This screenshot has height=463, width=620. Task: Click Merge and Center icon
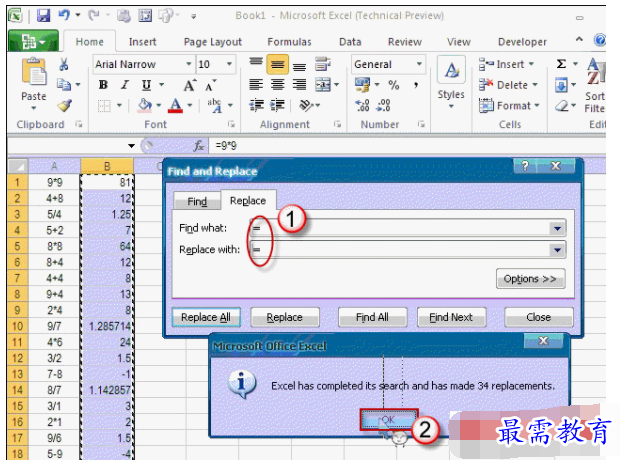[323, 84]
